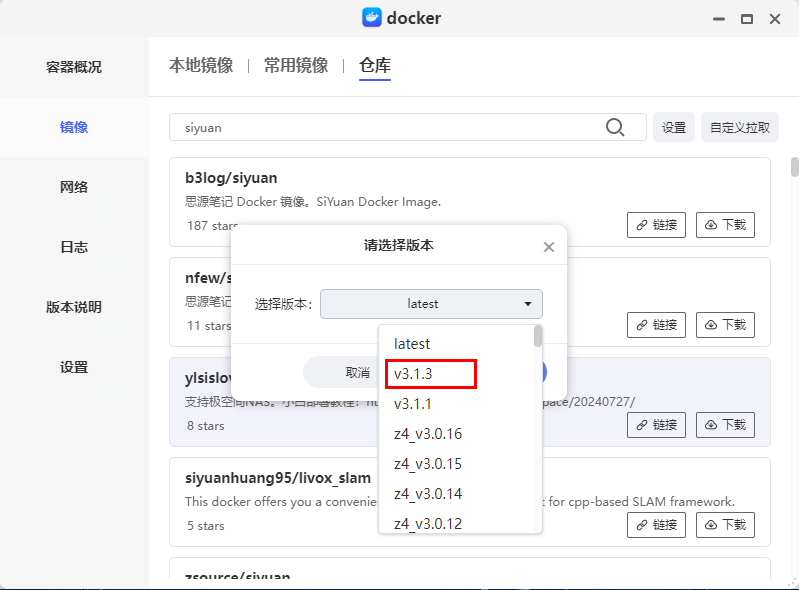This screenshot has height=590, width=799.
Task: Select v3.1.3 from version list
Action: pyautogui.click(x=430, y=374)
